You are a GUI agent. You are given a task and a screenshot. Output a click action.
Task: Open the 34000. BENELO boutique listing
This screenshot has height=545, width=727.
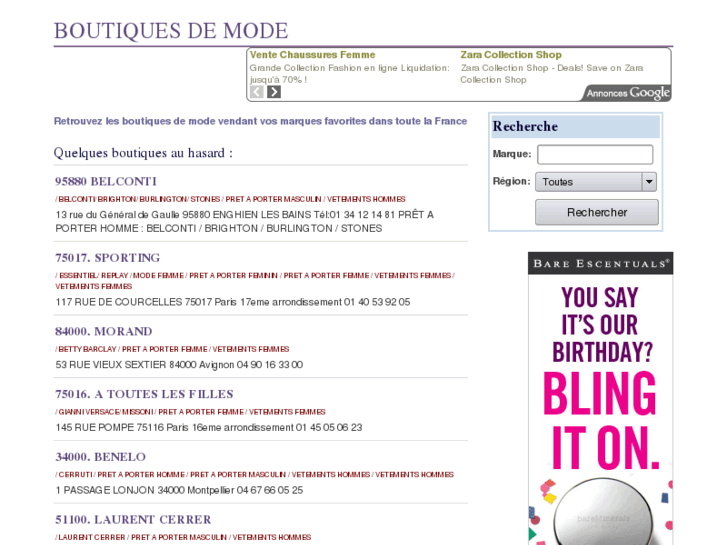coord(100,457)
